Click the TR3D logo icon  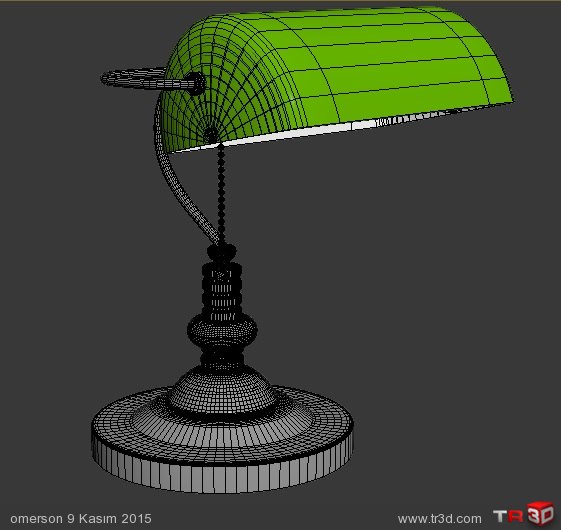pos(523,515)
